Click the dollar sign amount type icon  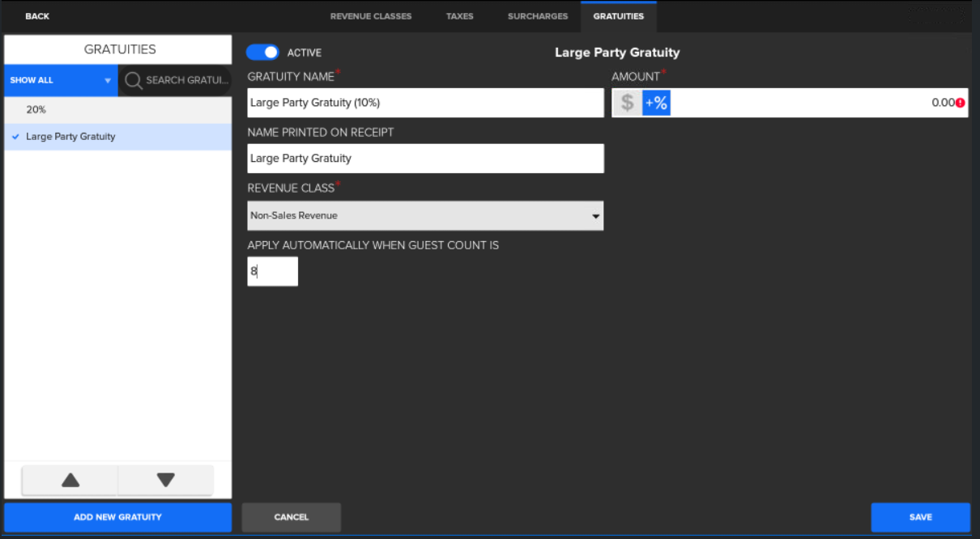click(x=627, y=103)
